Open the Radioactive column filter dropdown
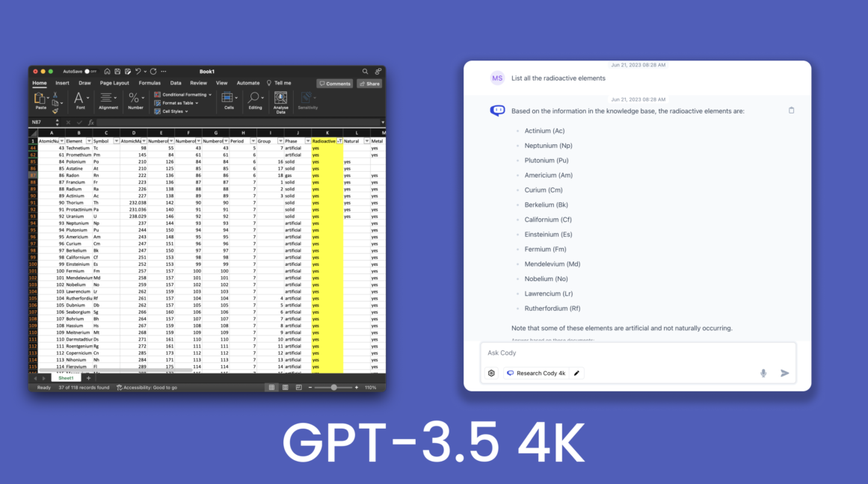The height and width of the screenshot is (484, 868). [339, 141]
